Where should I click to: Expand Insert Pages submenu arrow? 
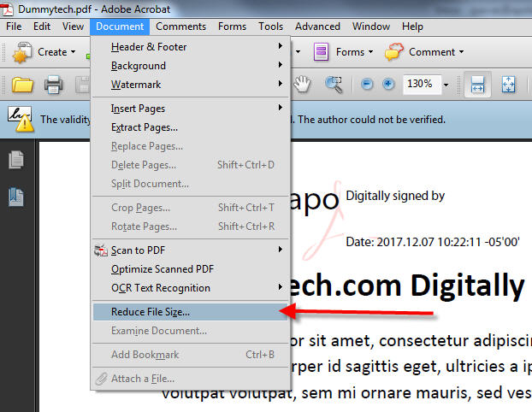281,108
